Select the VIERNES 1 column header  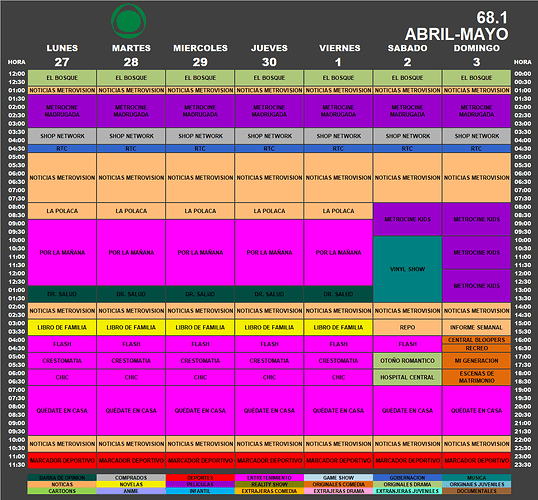point(340,55)
